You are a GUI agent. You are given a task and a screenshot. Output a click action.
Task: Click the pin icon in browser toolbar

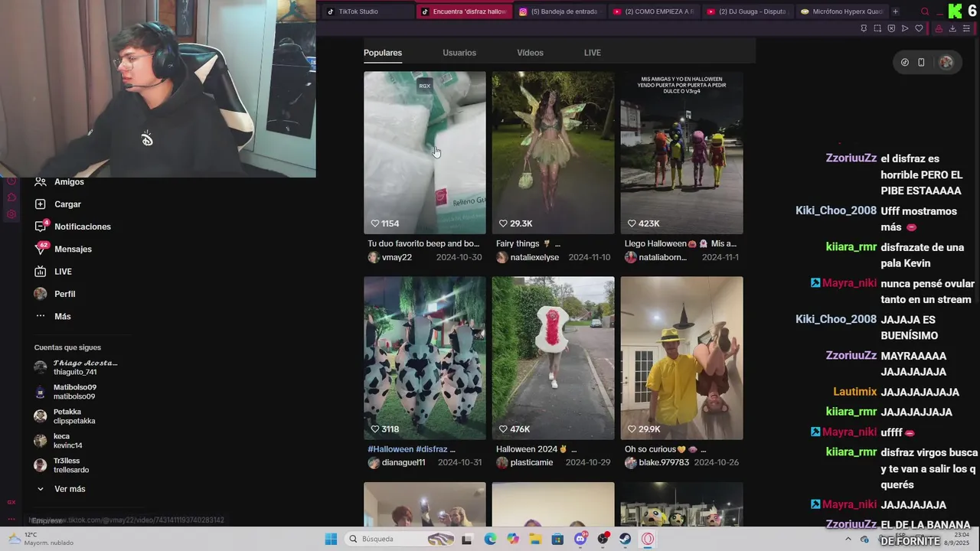[x=864, y=28]
